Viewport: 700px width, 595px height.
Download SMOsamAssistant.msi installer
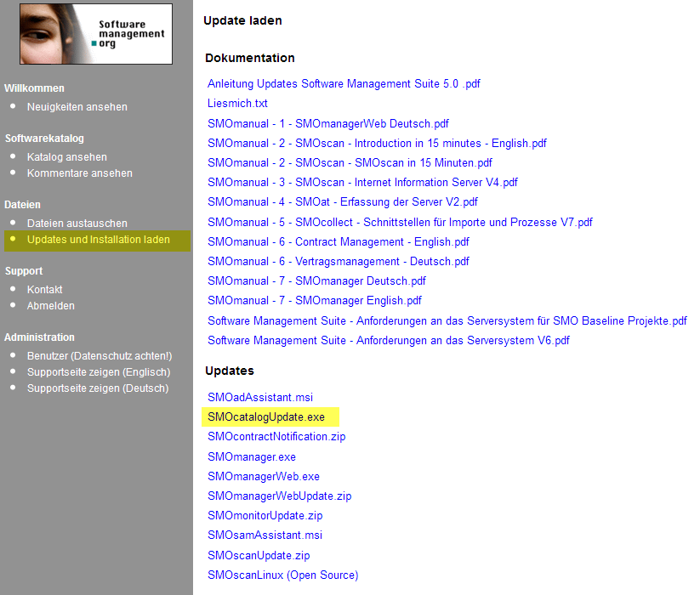coord(265,535)
